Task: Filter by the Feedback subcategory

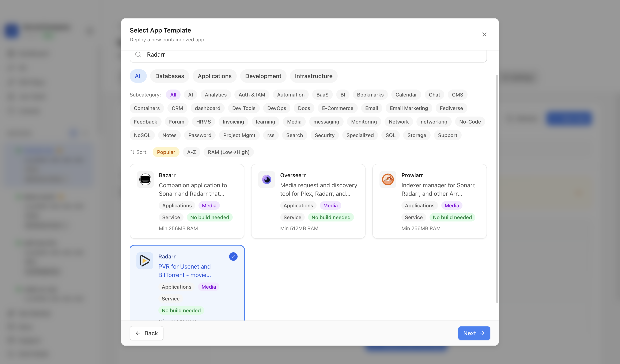Action: (x=145, y=122)
